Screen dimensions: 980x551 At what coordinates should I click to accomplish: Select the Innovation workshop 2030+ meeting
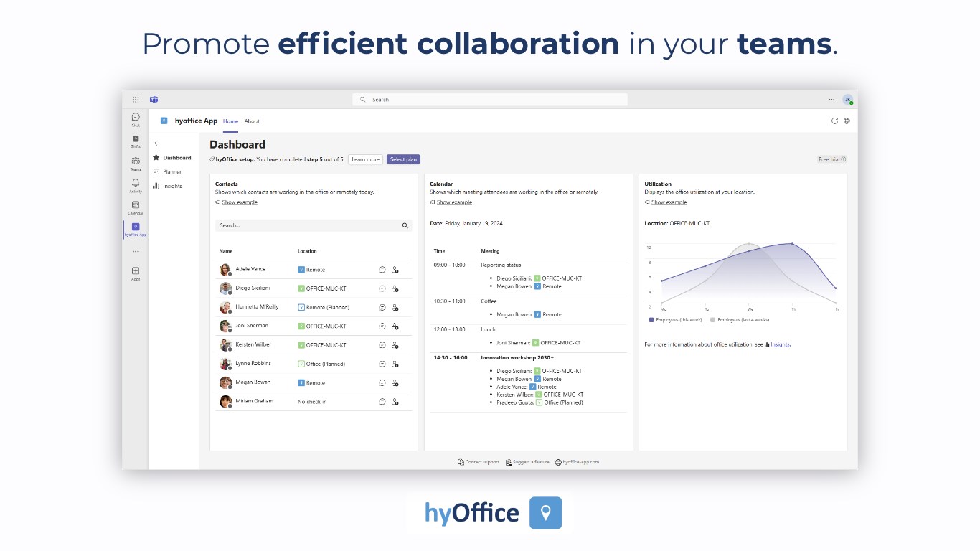pos(517,357)
